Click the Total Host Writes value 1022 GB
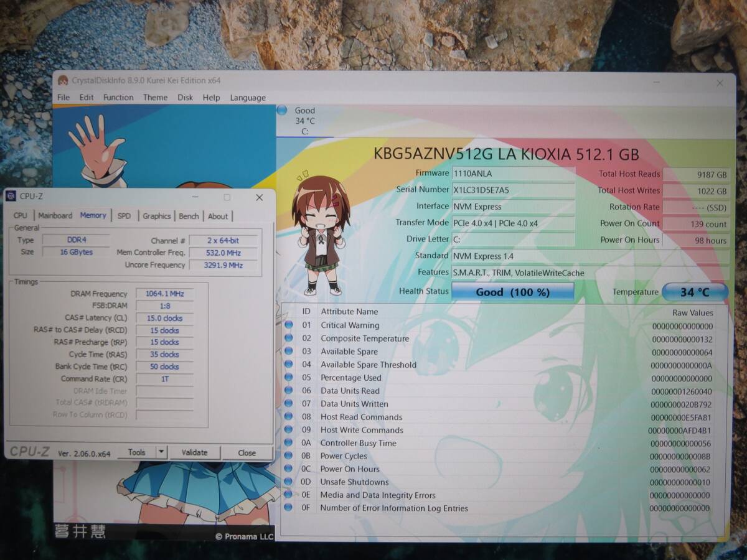This screenshot has width=747, height=560. coord(696,192)
